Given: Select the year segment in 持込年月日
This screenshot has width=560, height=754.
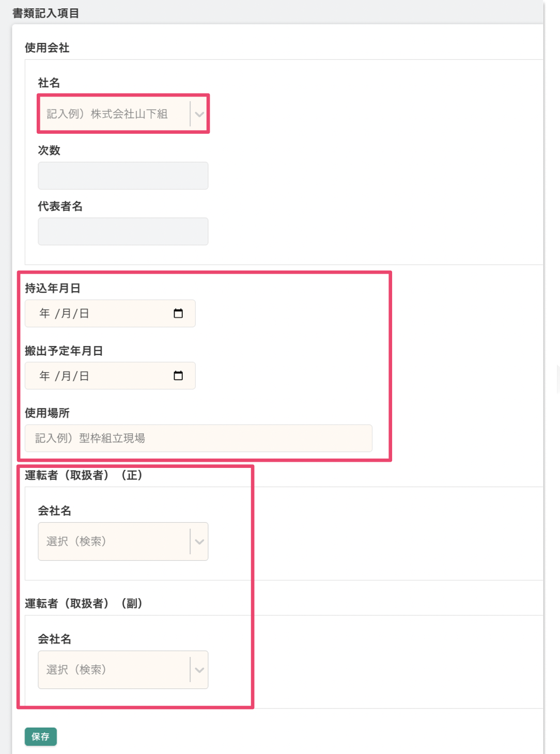Looking at the screenshot, I should coord(45,313).
